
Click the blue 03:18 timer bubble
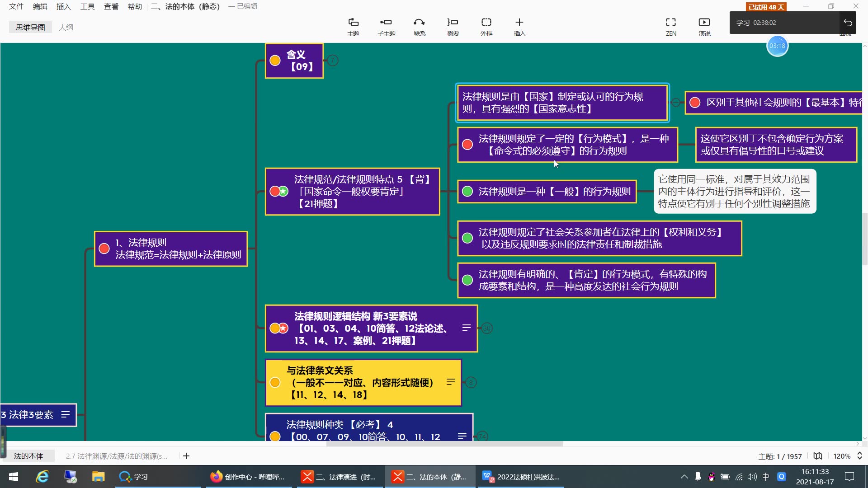tap(777, 46)
